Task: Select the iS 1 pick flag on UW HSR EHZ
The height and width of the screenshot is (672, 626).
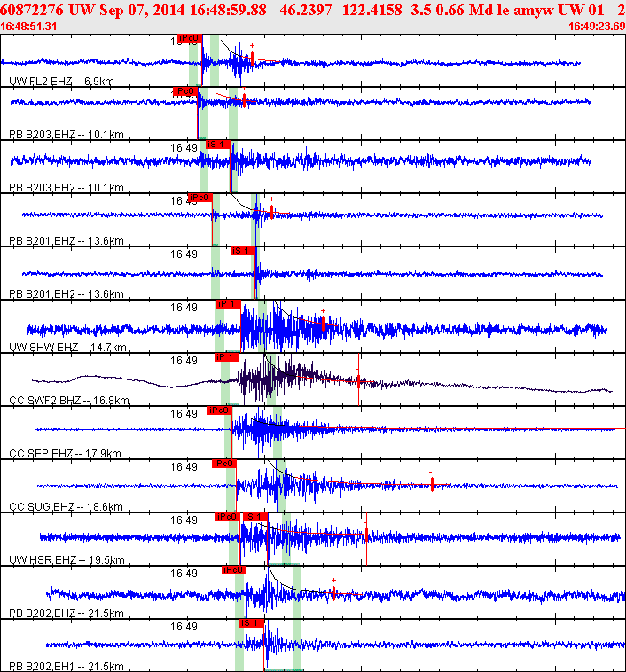Action: [255, 517]
